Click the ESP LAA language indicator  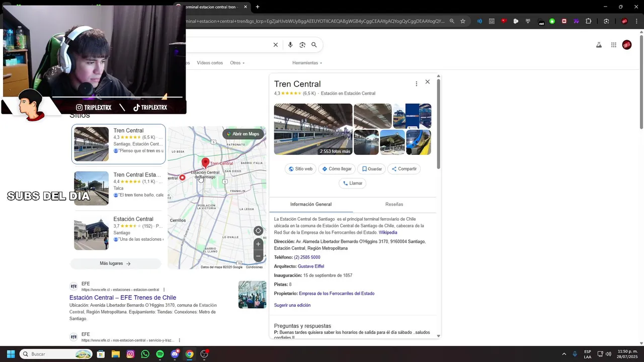pos(588,354)
